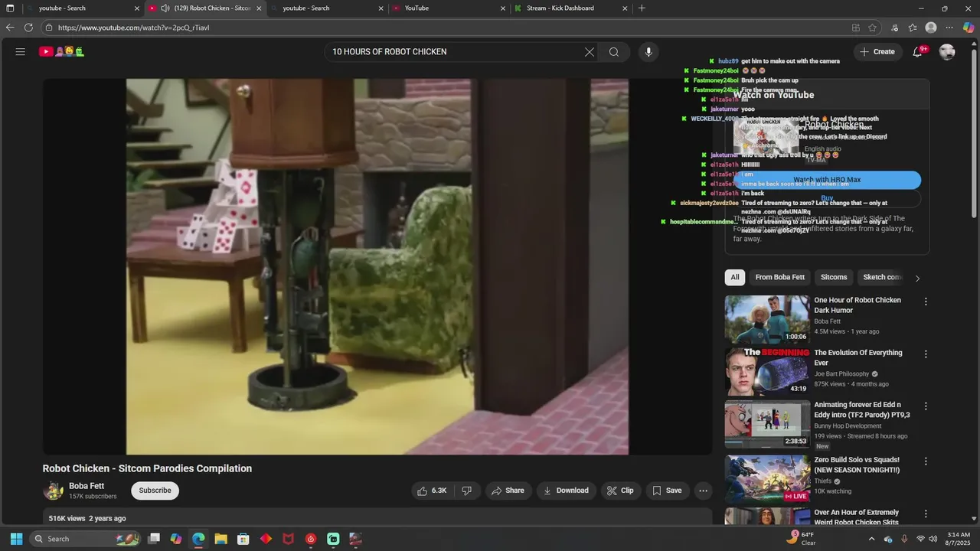Open options for One Hour of Robot Chicken
980x551 pixels.
pyautogui.click(x=926, y=302)
